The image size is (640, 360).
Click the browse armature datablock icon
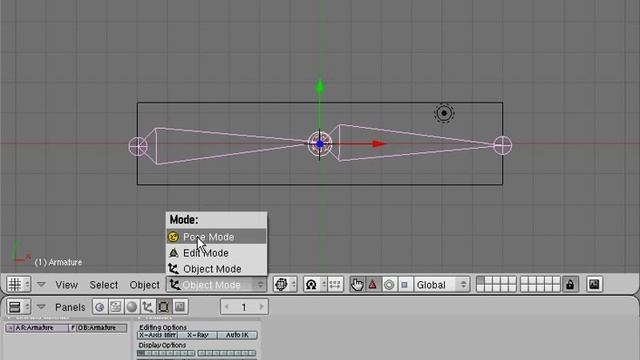pyautogui.click(x=10, y=328)
